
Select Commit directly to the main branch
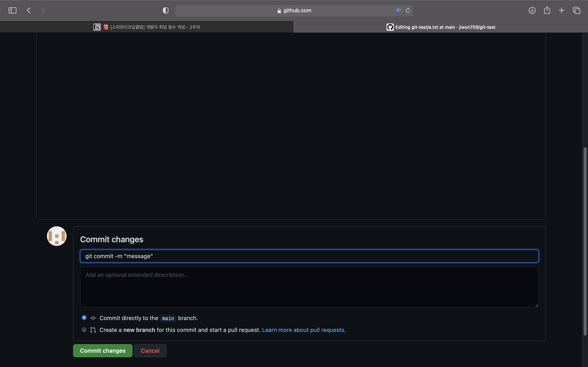tap(84, 317)
